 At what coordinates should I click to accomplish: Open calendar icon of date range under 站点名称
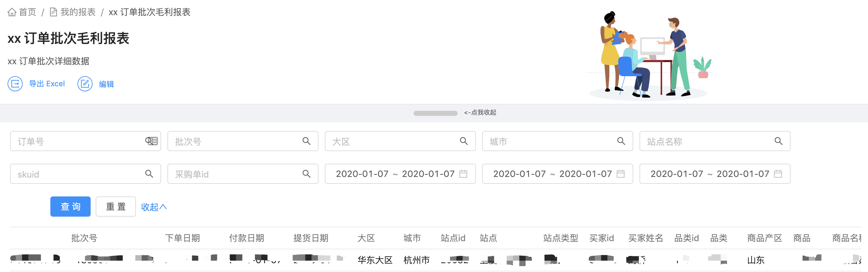[778, 174]
